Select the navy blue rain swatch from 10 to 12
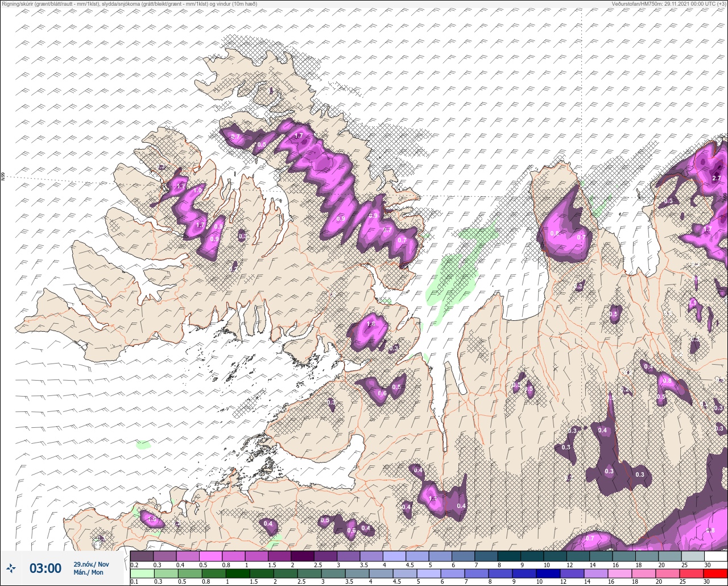 (x=548, y=573)
